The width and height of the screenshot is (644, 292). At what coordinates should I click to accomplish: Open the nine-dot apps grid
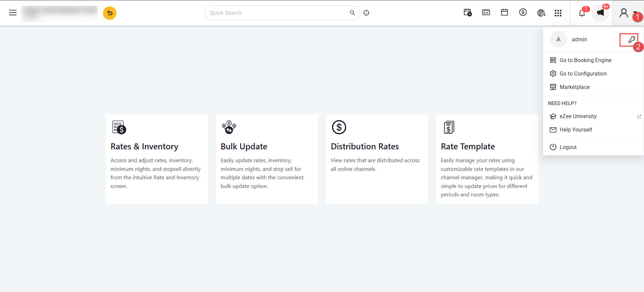(x=558, y=13)
